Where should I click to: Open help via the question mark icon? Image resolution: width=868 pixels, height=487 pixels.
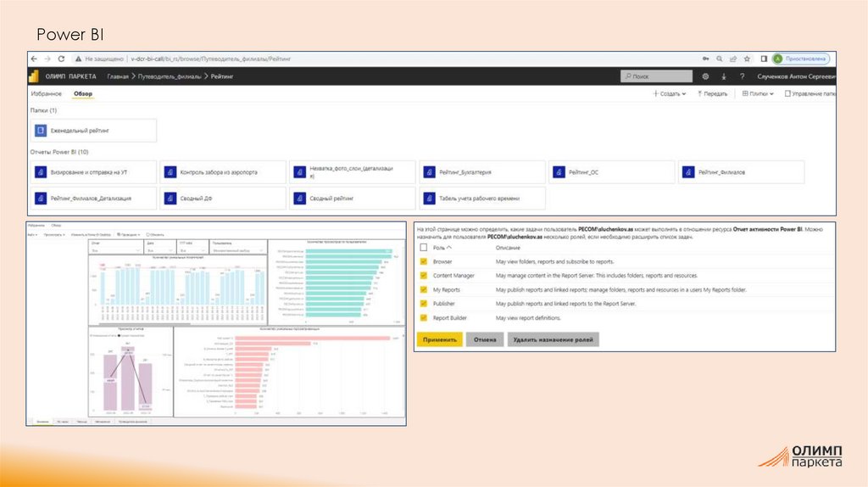[742, 76]
